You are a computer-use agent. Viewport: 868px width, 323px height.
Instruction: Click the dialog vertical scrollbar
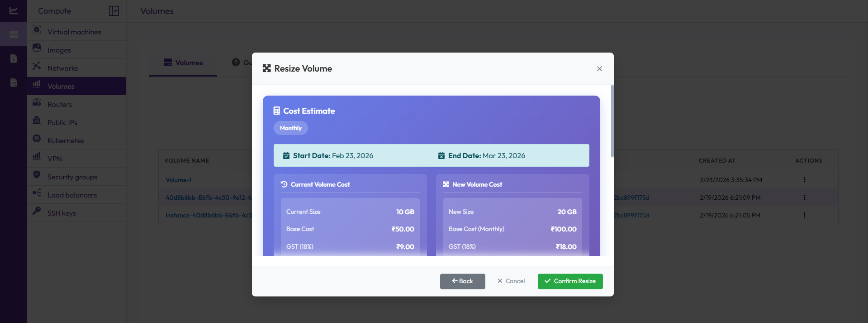612,121
